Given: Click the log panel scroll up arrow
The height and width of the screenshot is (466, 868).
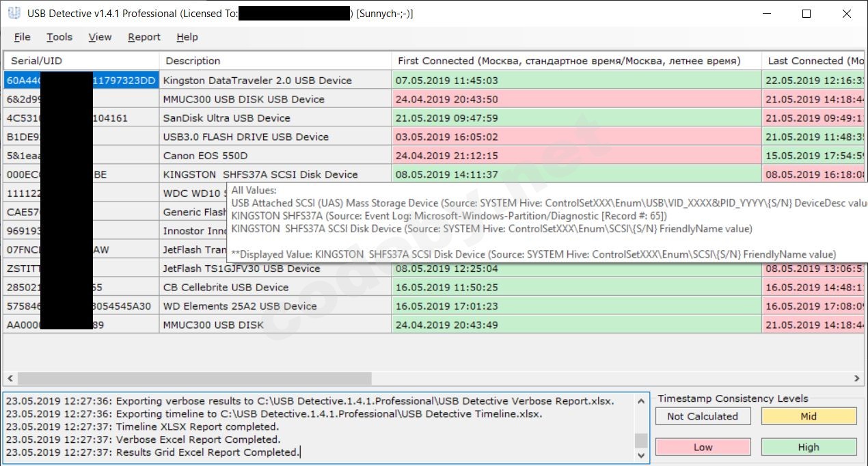Looking at the screenshot, I should click(x=641, y=400).
